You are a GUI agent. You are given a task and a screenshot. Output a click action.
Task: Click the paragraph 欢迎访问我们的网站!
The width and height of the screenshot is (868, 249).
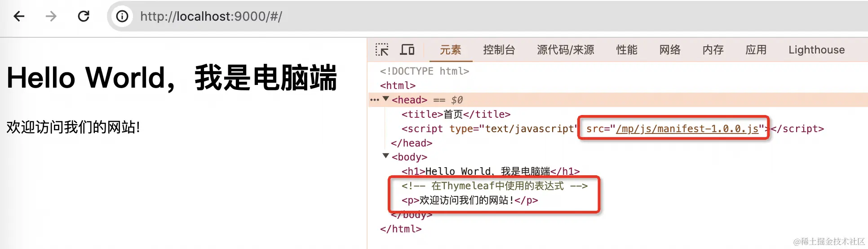click(73, 127)
